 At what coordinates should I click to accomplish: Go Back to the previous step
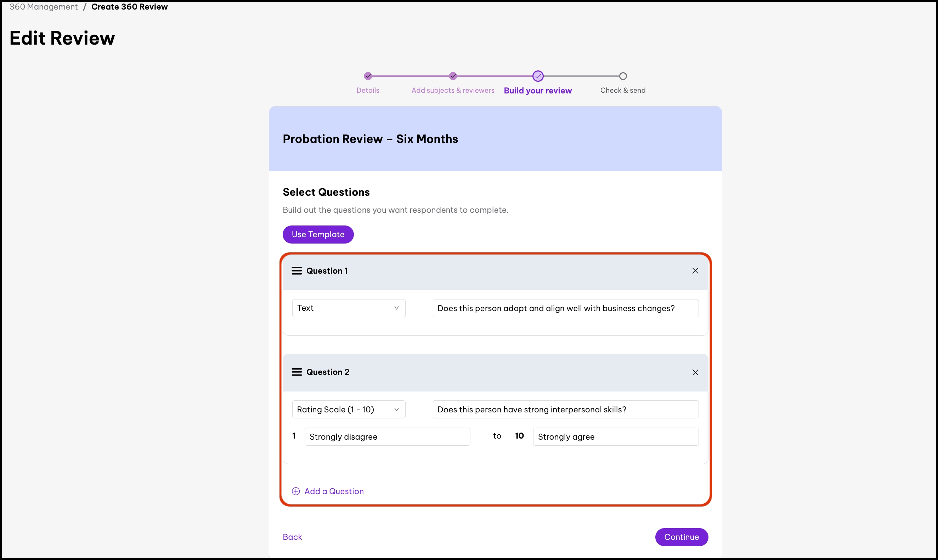[x=292, y=537]
